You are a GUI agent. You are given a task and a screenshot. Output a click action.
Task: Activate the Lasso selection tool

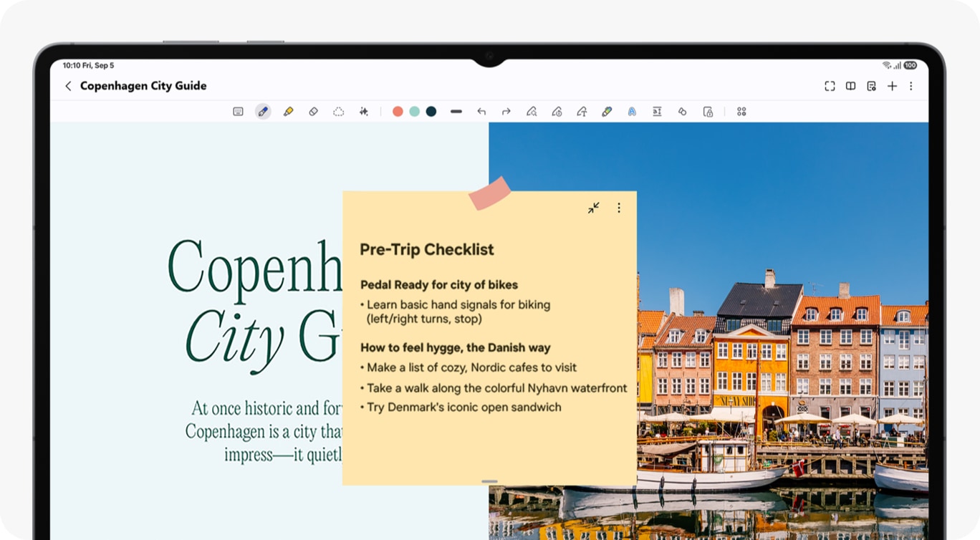[x=338, y=112]
